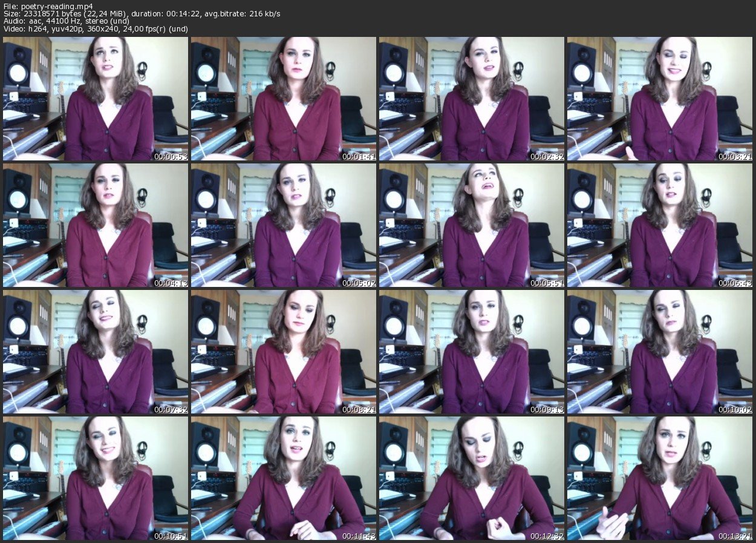
Task: Select the Audio aac stream info line
Action: [70, 21]
